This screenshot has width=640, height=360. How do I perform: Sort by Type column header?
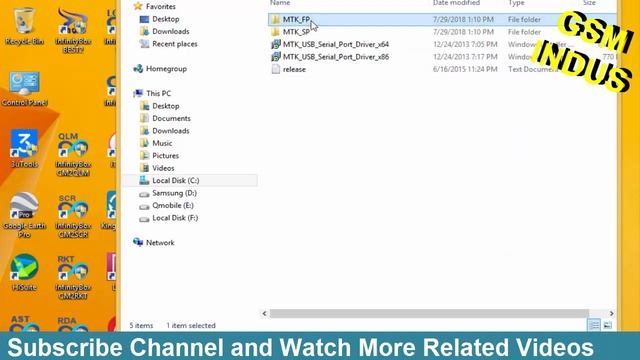pyautogui.click(x=516, y=3)
